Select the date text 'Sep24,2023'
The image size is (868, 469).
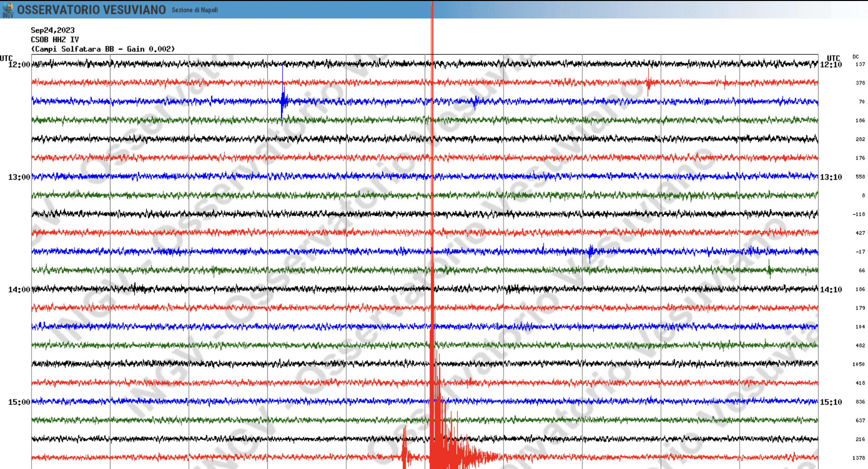click(x=52, y=30)
